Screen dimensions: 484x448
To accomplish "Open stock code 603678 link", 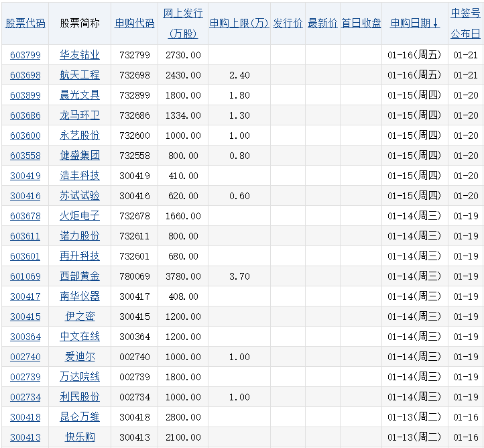I will click(25, 216).
